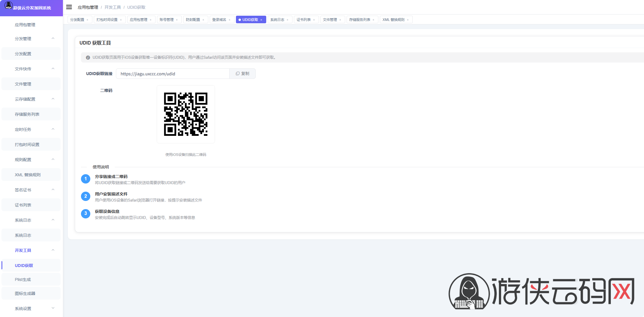Close the XML 替换规则 tab x icon
This screenshot has width=644, height=317.
click(x=408, y=20)
